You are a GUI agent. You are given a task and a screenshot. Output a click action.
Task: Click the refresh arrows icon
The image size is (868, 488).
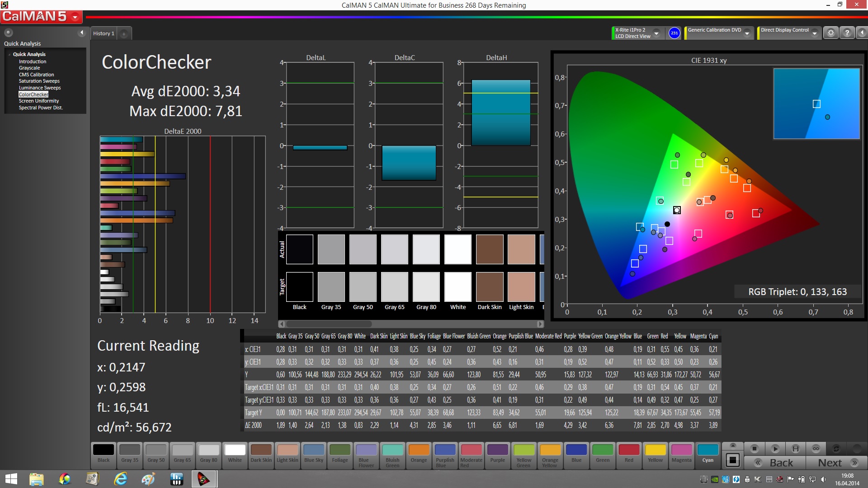[836, 449]
